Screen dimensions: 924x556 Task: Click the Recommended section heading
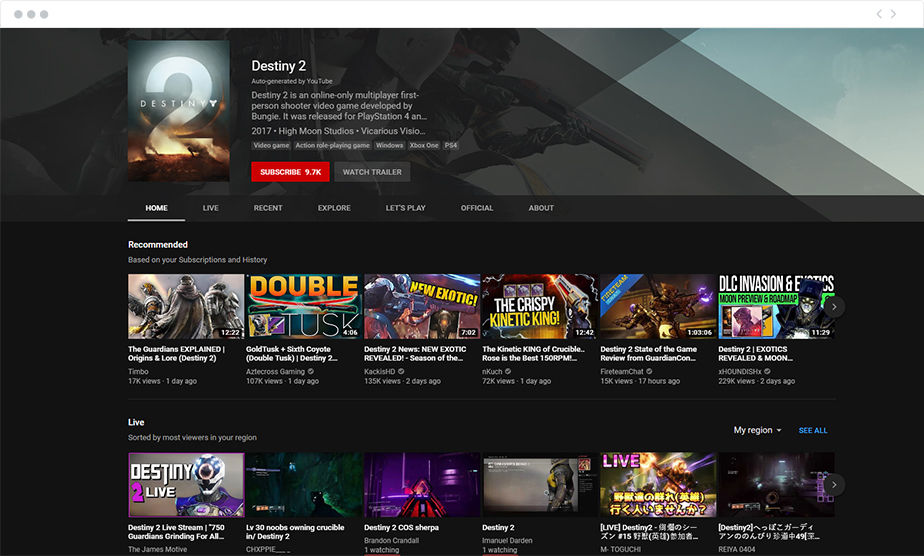coord(158,244)
